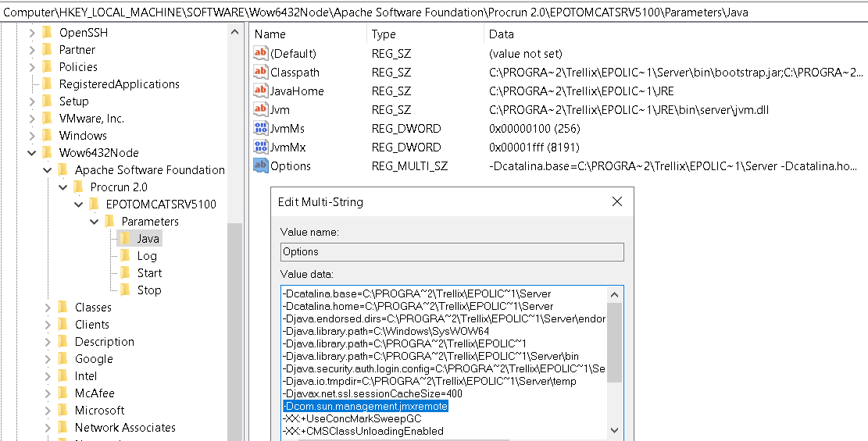Click the Classpath string value icon
This screenshot has width=868, height=441.
point(261,72)
